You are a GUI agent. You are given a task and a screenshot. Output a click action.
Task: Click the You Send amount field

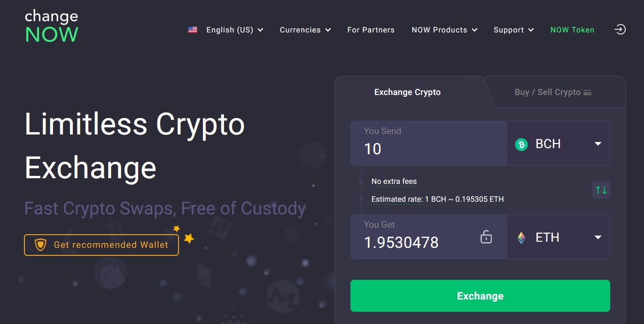(x=429, y=143)
